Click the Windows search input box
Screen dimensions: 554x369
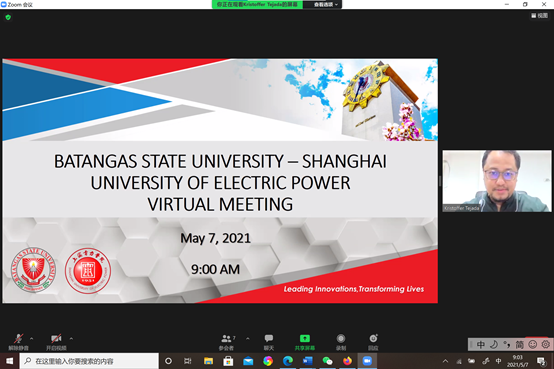point(90,361)
